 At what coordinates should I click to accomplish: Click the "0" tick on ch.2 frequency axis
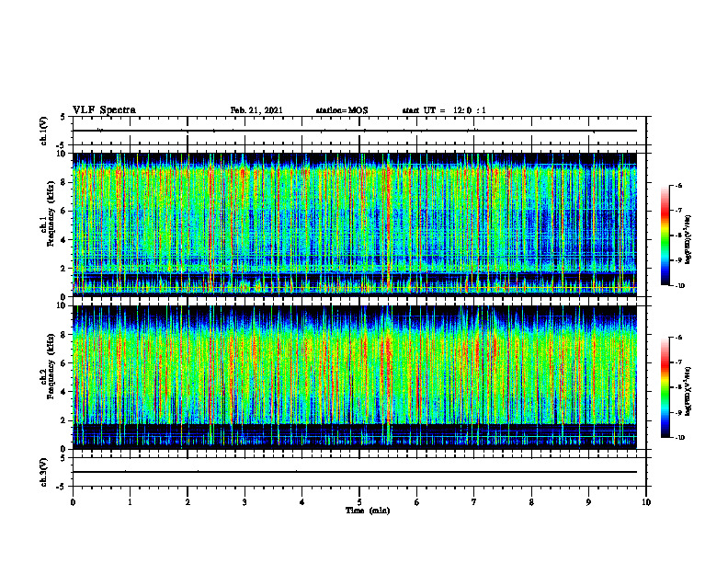(x=64, y=449)
